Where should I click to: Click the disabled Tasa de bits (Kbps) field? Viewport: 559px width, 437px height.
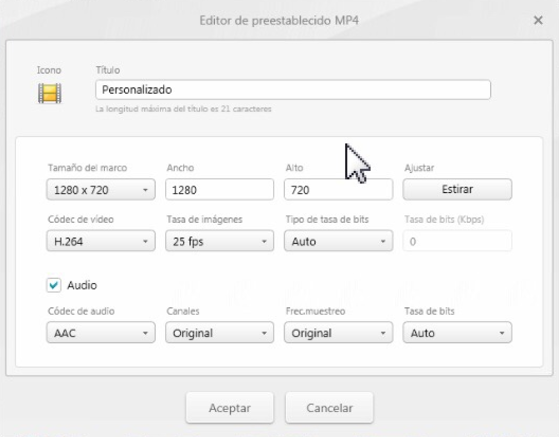pos(457,241)
